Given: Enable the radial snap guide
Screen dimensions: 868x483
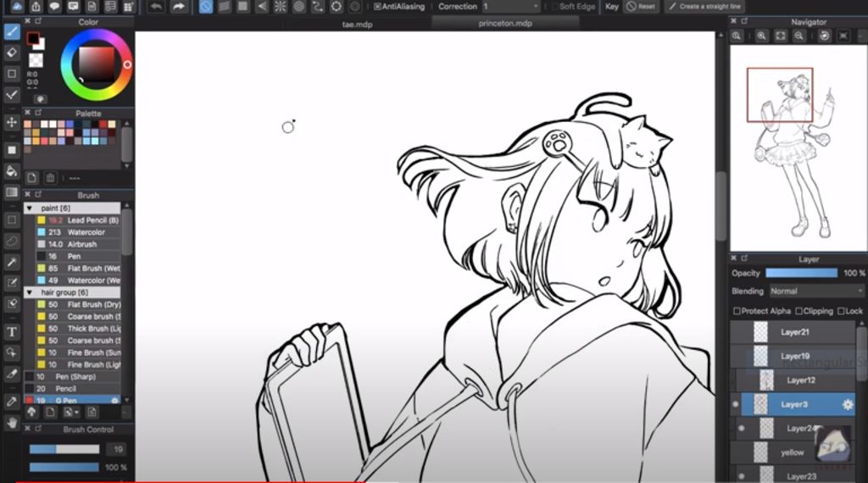Looking at the screenshot, I should (x=281, y=7).
